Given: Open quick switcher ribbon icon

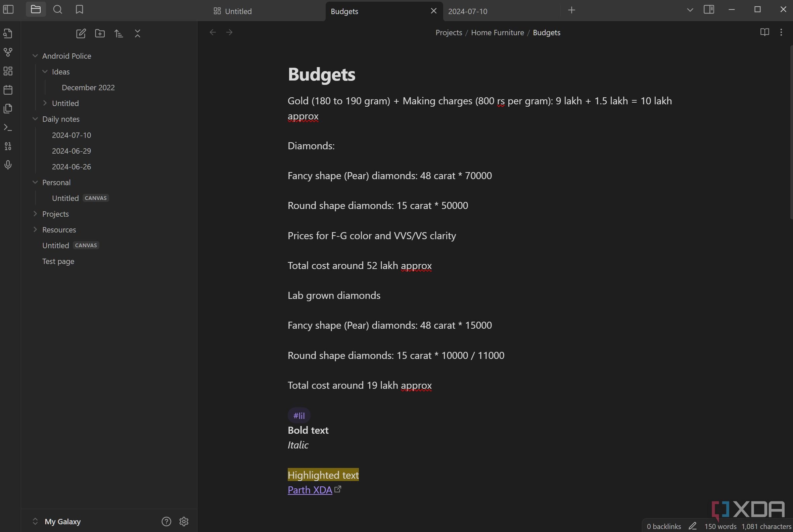Looking at the screenshot, I should [8, 33].
